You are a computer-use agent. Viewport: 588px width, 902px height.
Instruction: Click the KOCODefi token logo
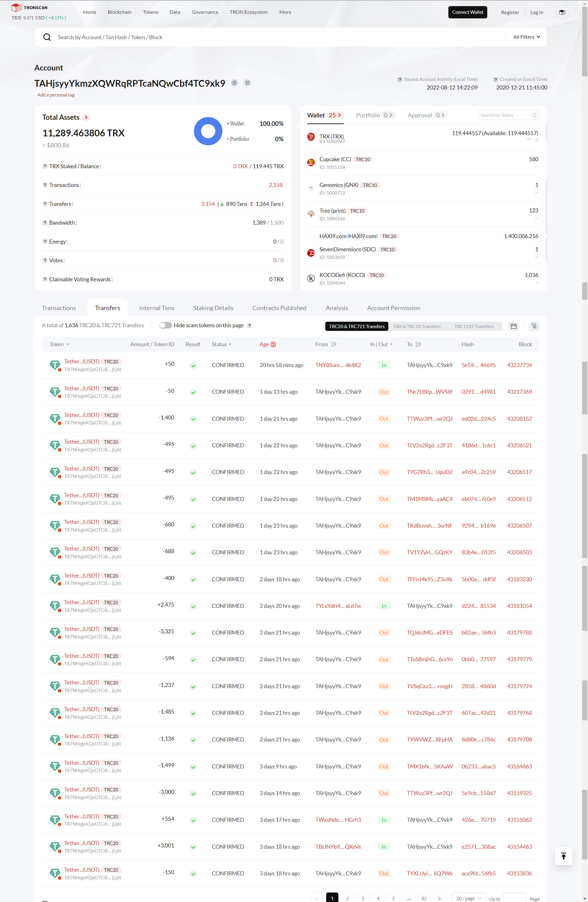point(311,279)
